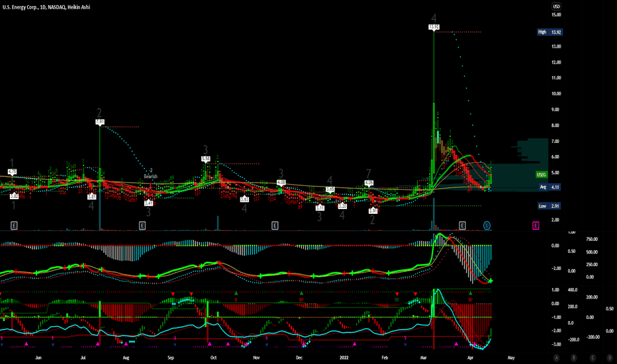Click the A circle on the bottom axis
This screenshot has width=617, height=364.
tap(556, 357)
